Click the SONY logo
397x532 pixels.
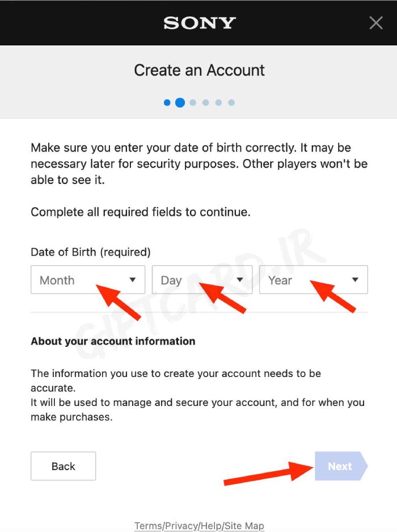199,23
